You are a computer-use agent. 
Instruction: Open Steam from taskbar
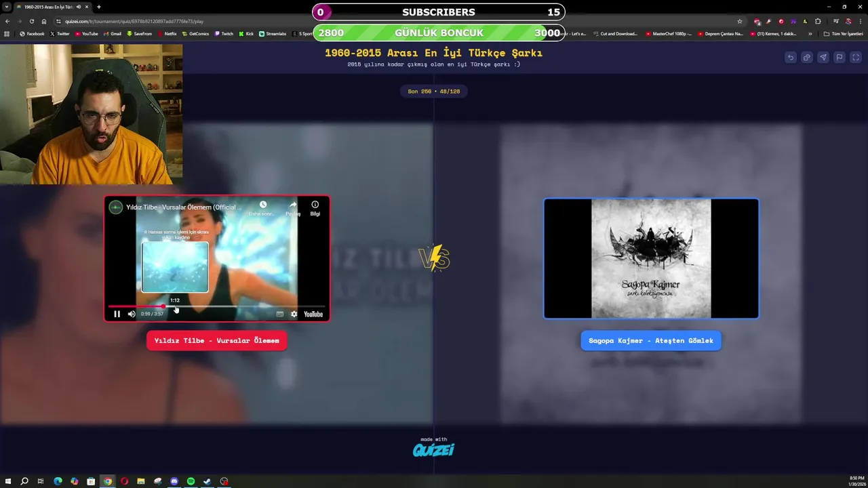coord(208,481)
